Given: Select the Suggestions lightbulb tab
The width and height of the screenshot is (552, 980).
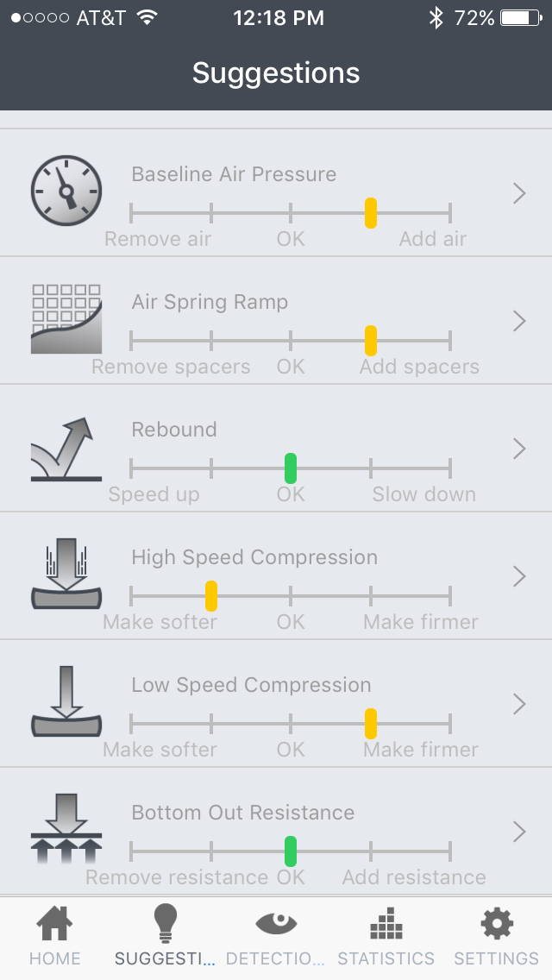Looking at the screenshot, I should click(165, 937).
